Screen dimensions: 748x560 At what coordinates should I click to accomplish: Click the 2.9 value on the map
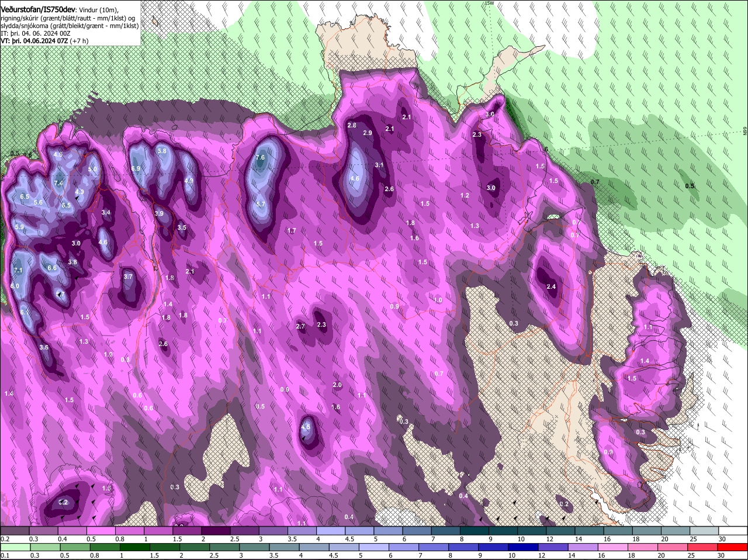[368, 133]
